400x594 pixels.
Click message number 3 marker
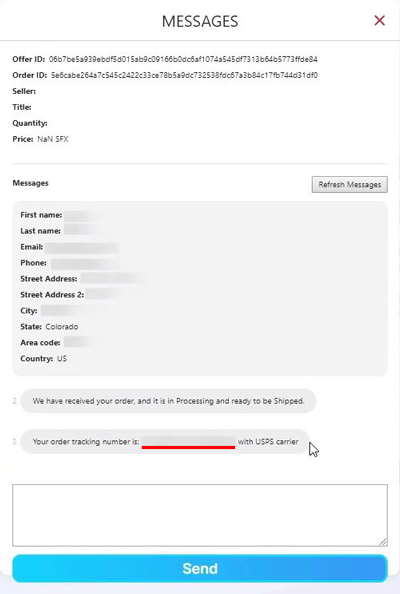point(14,442)
